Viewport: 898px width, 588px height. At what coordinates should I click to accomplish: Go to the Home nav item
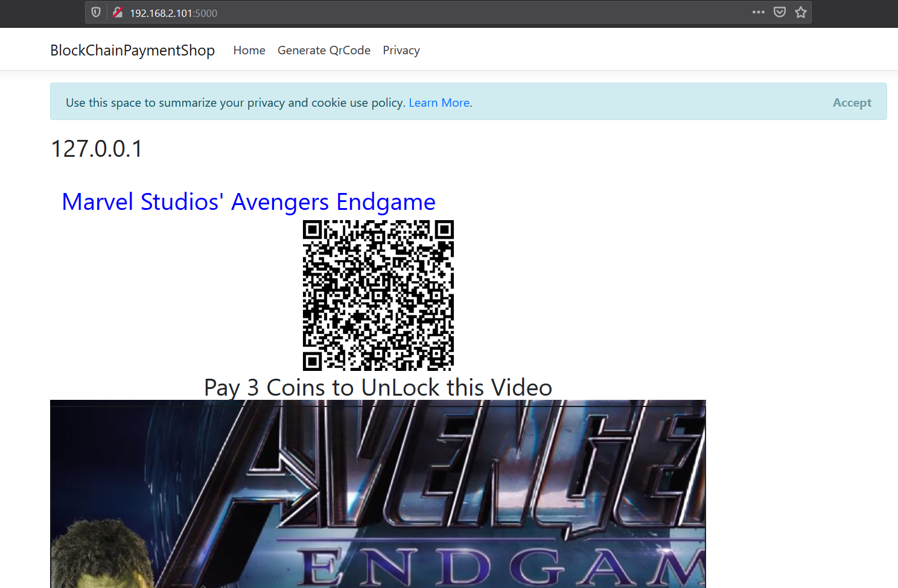249,51
